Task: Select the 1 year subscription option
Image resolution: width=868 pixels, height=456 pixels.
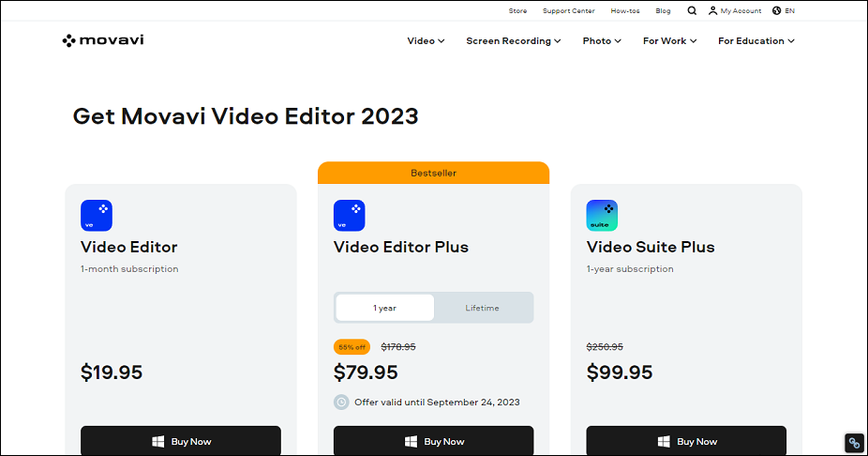Action: 384,308
